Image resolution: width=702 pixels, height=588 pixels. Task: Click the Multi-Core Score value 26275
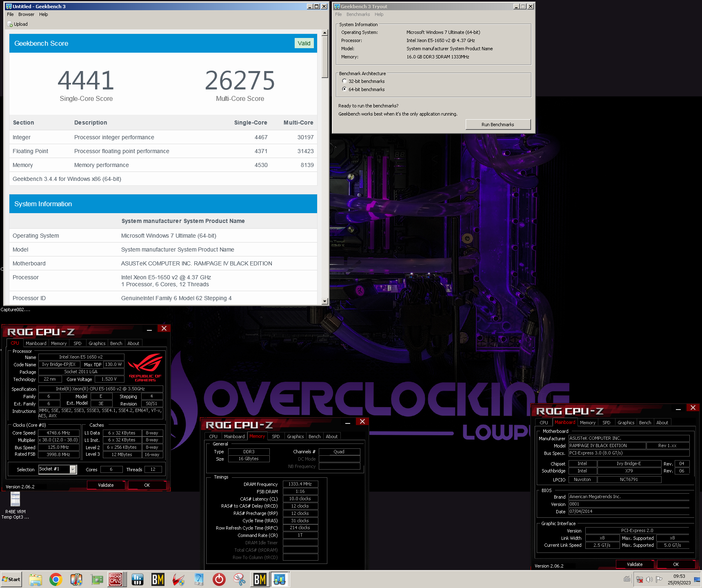[240, 80]
